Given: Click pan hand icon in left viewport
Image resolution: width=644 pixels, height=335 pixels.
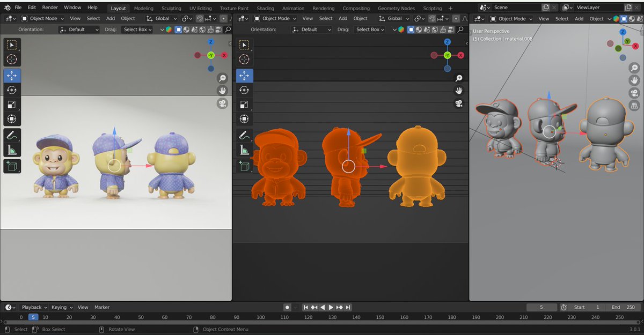Looking at the screenshot, I should (222, 91).
